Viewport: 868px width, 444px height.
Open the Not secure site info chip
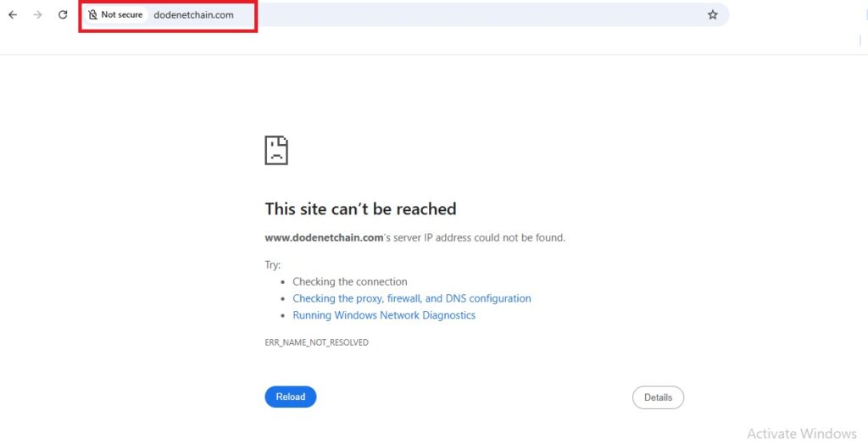coord(115,15)
